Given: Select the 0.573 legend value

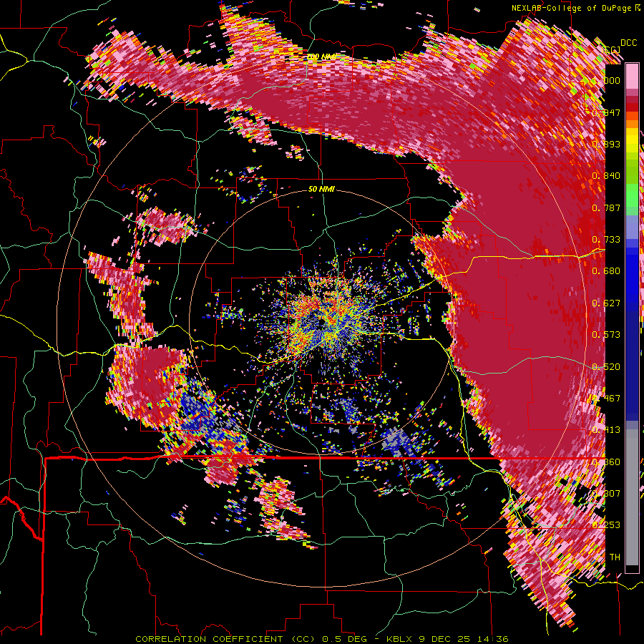Looking at the screenshot, I should click(x=606, y=334).
